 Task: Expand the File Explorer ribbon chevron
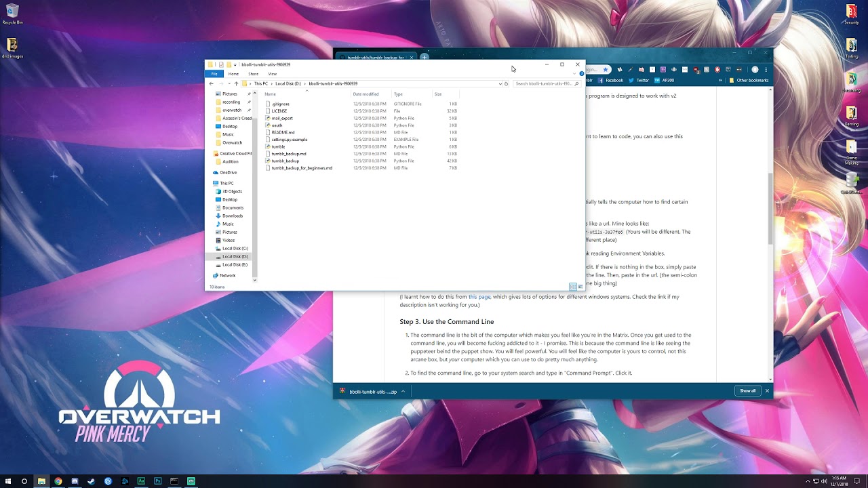pos(574,74)
